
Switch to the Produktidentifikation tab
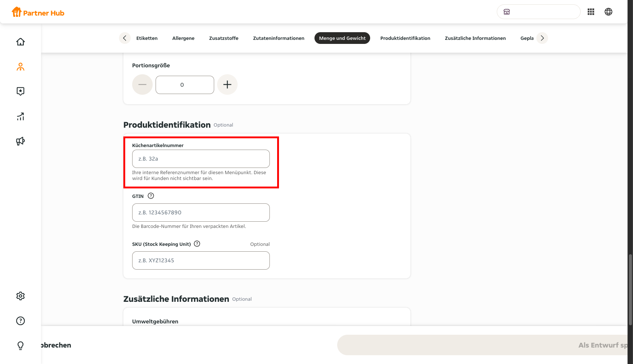pyautogui.click(x=405, y=38)
